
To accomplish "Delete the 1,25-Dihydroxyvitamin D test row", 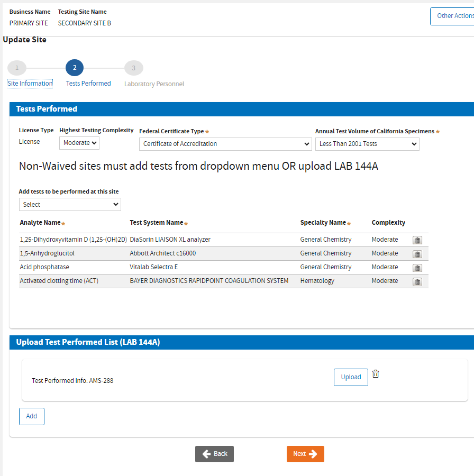I will [417, 240].
